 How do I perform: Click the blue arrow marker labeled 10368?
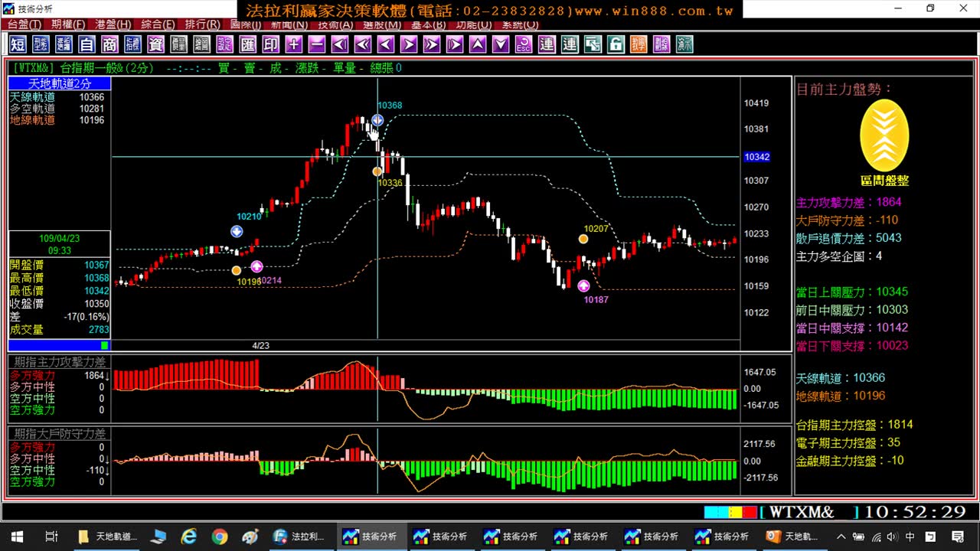[x=377, y=120]
